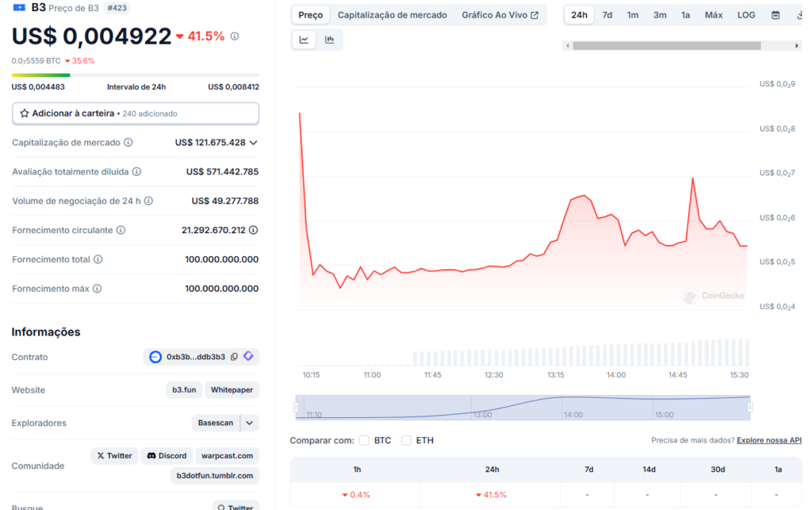Screen dimensions: 812x510
Task: Click the left handle of the chart range navigator
Action: click(296, 408)
